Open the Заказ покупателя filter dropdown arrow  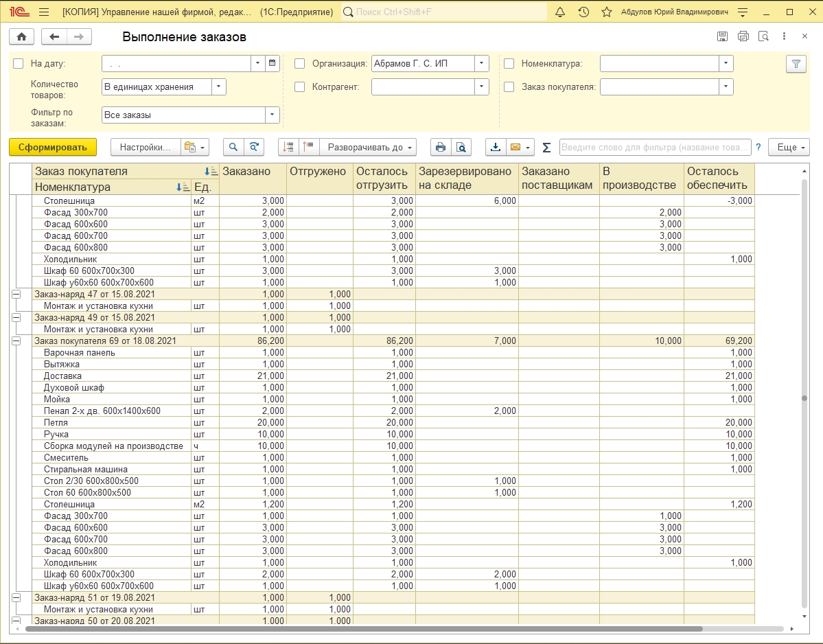(x=726, y=87)
